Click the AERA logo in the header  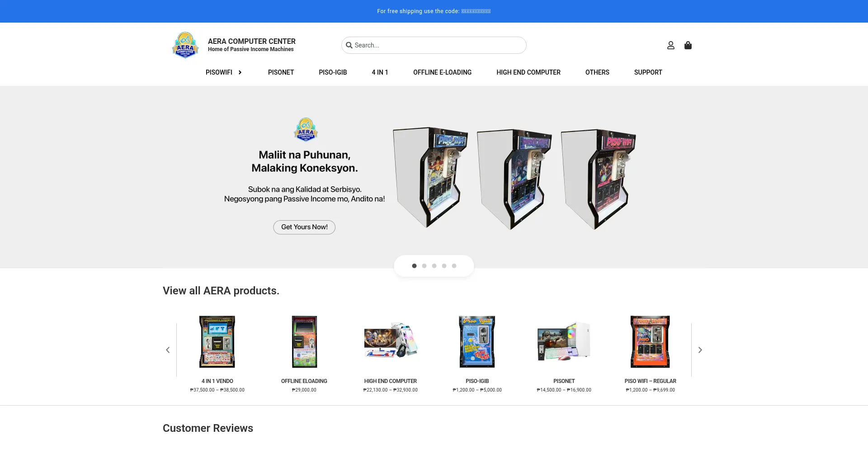pos(185,45)
